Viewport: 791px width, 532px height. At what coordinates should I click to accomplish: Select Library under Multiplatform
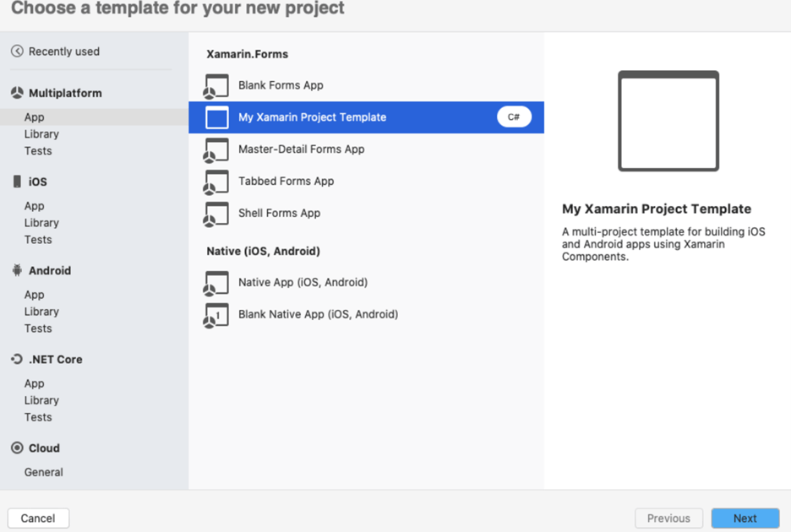[x=41, y=134]
